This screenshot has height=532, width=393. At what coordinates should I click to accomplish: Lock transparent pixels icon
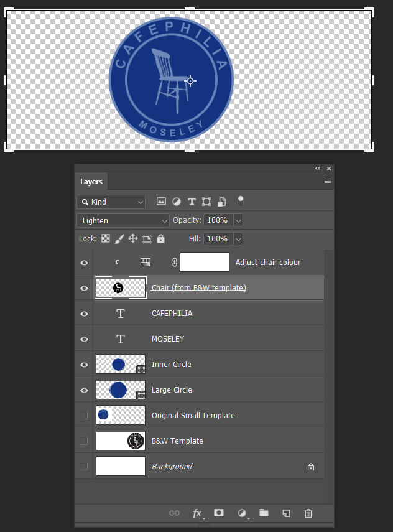coord(106,238)
